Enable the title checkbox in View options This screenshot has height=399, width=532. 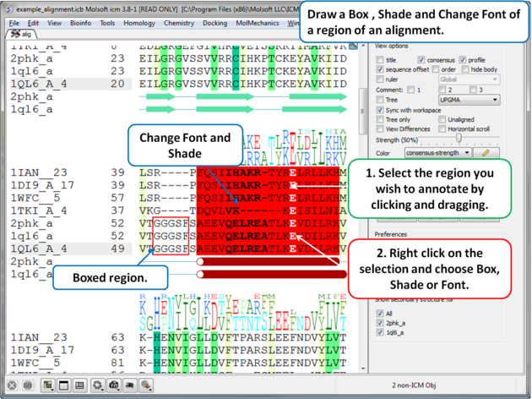381,60
